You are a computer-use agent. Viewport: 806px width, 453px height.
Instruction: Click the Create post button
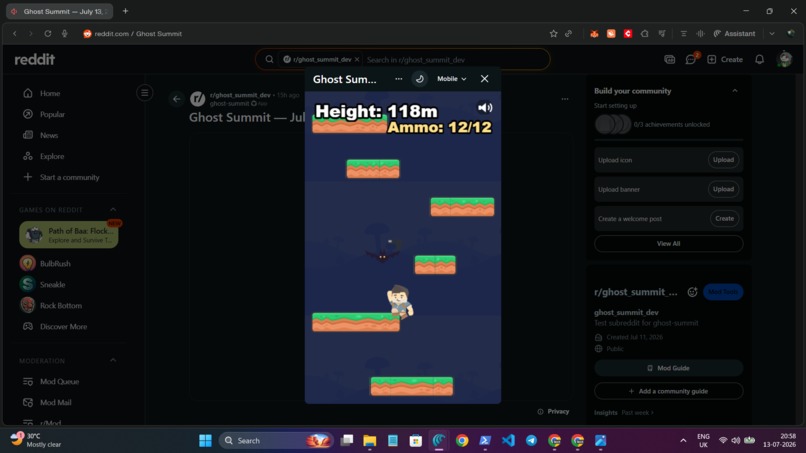[x=725, y=60]
